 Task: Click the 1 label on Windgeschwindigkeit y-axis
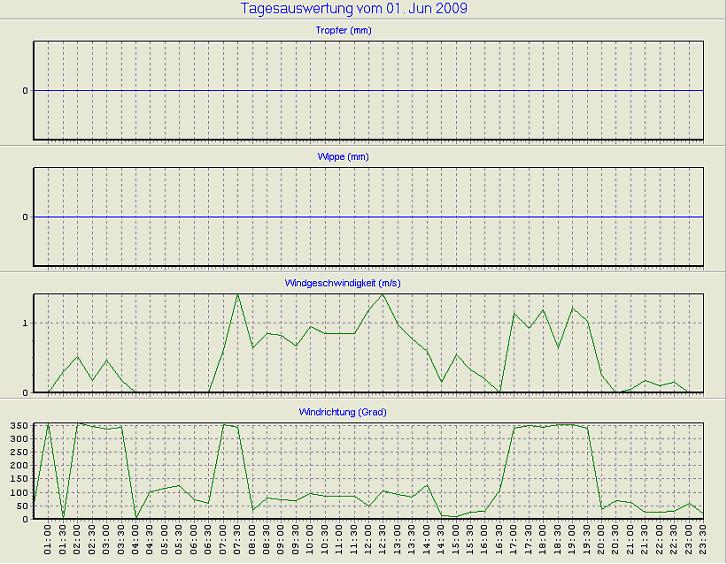25,323
